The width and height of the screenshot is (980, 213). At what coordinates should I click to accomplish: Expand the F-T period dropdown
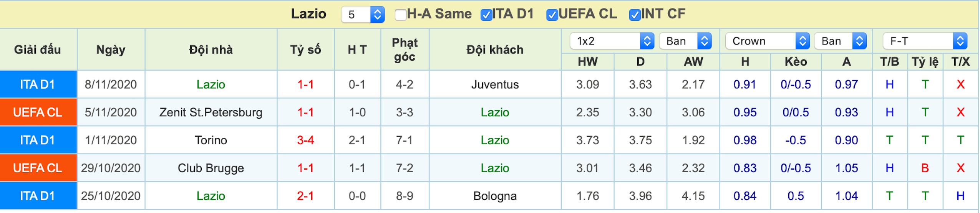tap(925, 41)
